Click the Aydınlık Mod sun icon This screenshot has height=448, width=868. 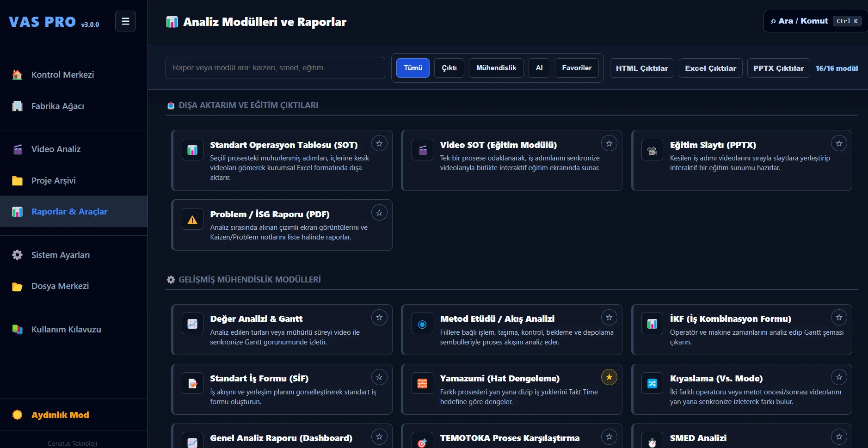[x=17, y=415]
